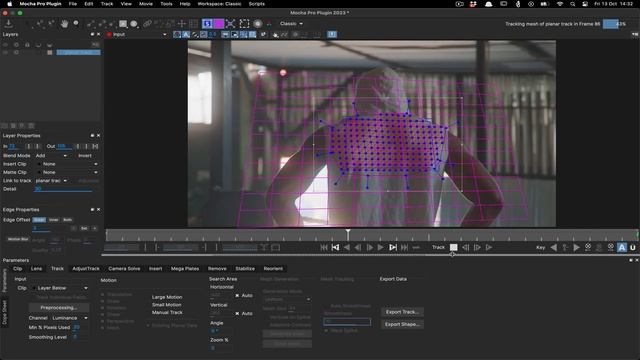Select the Hand pan tool

(64, 24)
